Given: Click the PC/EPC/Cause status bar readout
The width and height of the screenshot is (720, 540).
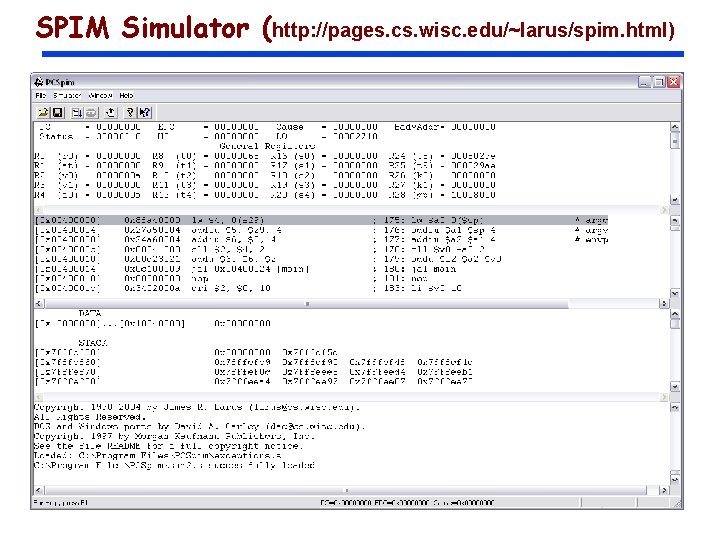Looking at the screenshot, I should pyautogui.click(x=407, y=503).
